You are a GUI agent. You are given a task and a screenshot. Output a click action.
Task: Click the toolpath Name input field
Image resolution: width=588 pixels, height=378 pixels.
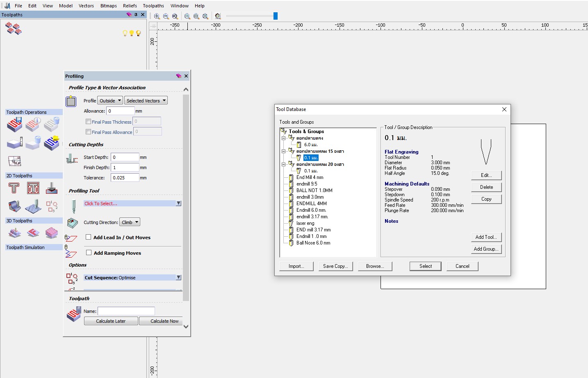(126, 311)
